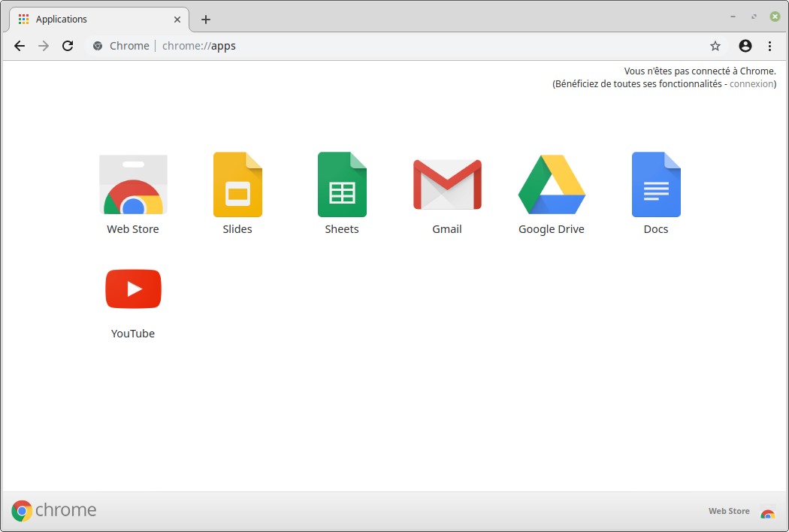
Task: Open Chrome's three-dot menu
Action: pos(769,46)
